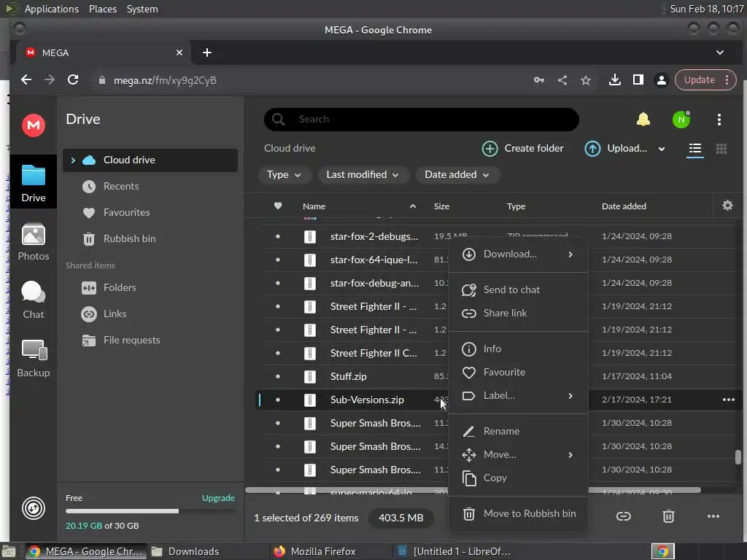This screenshot has width=747, height=560.
Task: Open Chrome downloads icon
Action: click(614, 80)
